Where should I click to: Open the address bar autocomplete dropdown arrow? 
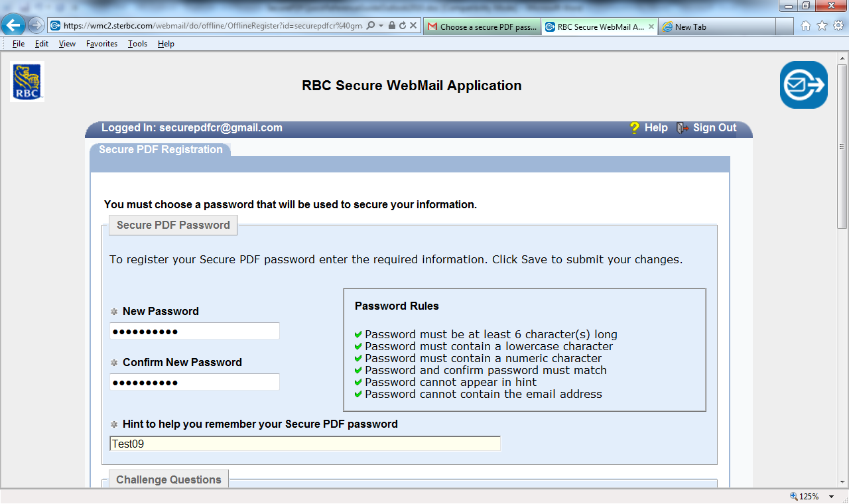(x=381, y=26)
